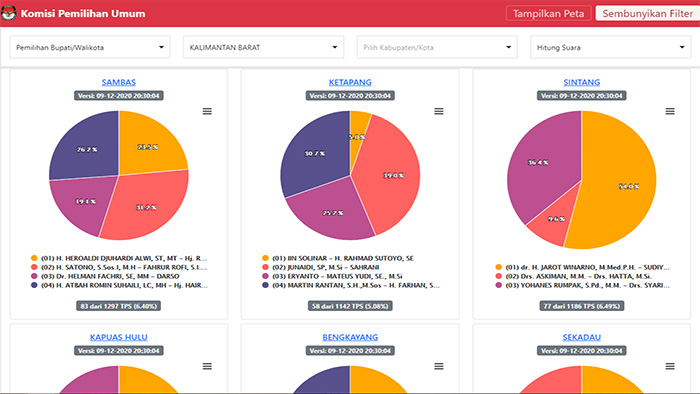Click KAPUAS HULU version timestamp badge

click(x=119, y=351)
